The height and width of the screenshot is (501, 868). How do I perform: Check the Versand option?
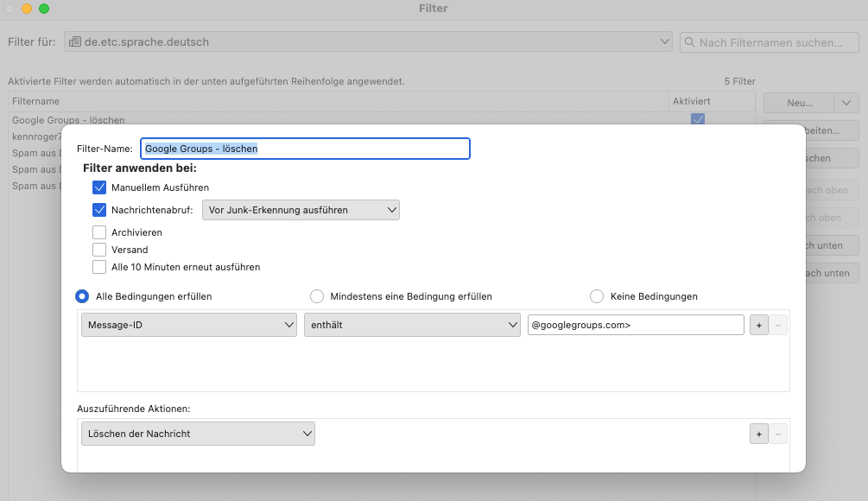(99, 250)
